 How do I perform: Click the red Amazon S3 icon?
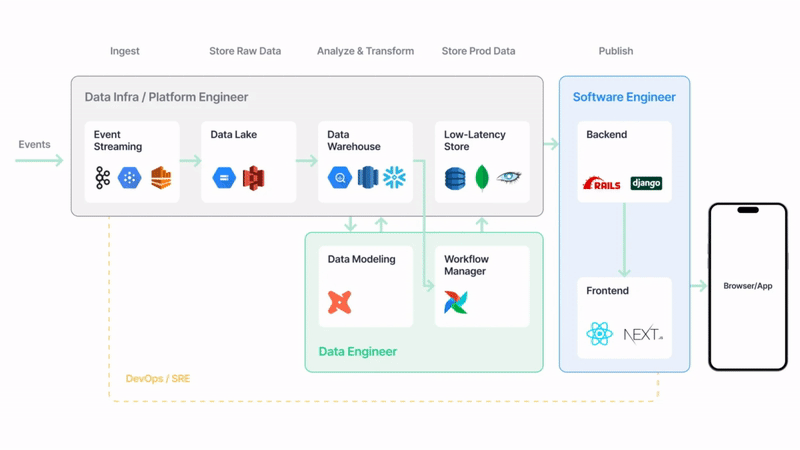(252, 178)
